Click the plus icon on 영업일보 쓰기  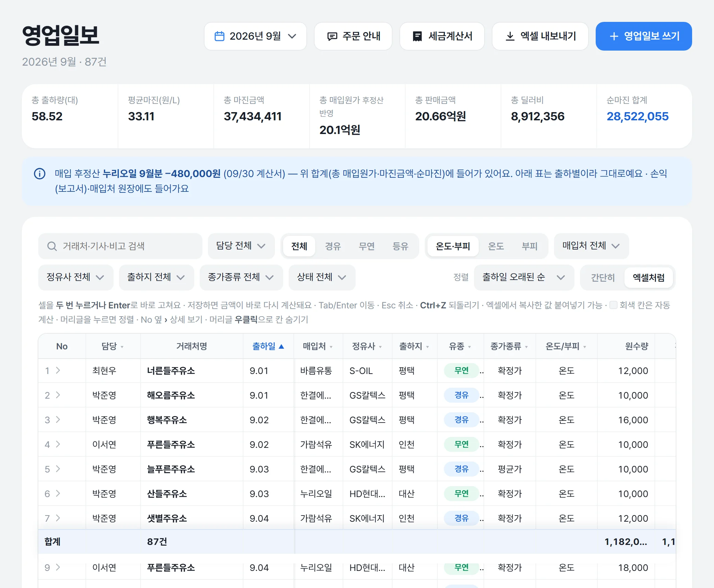614,36
